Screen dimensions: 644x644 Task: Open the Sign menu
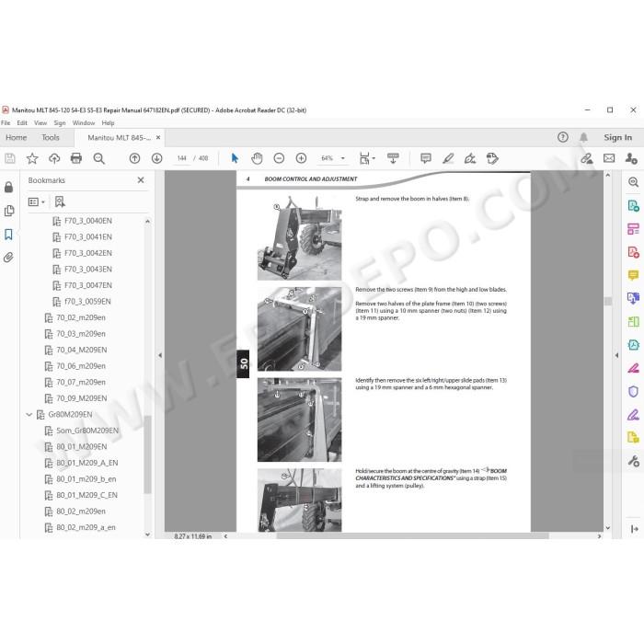coord(60,122)
